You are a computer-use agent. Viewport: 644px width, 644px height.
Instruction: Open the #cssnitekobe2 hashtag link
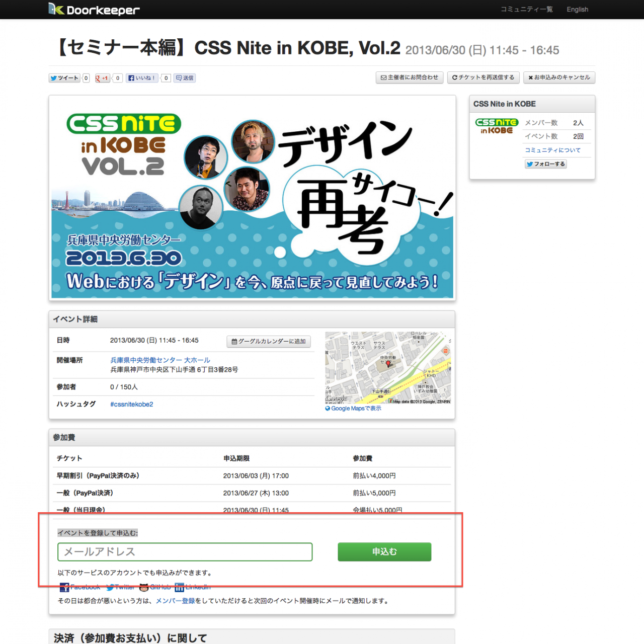pos(131,405)
